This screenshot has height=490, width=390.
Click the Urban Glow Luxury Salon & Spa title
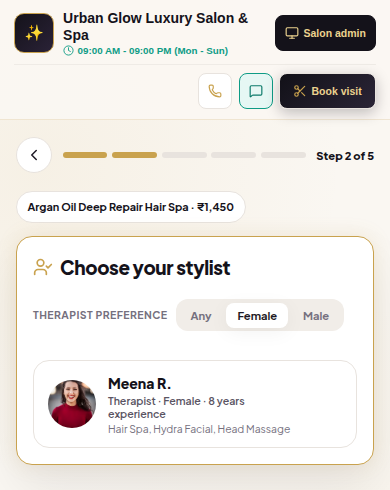(155, 26)
